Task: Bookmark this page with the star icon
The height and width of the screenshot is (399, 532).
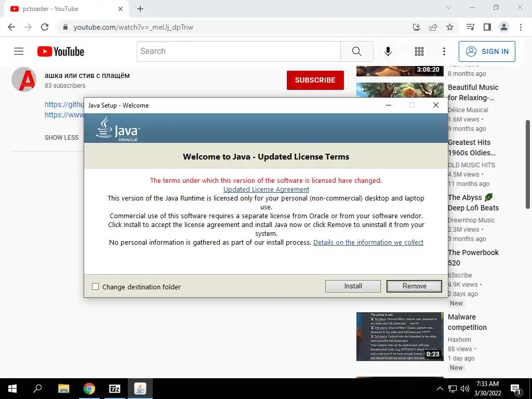Action: pos(450,27)
